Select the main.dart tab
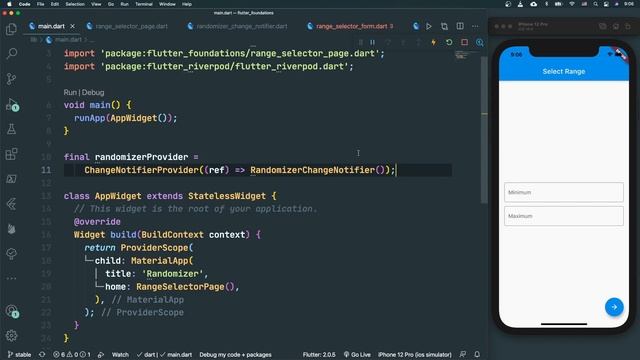Screen dimensions: 640x360 point(51,26)
